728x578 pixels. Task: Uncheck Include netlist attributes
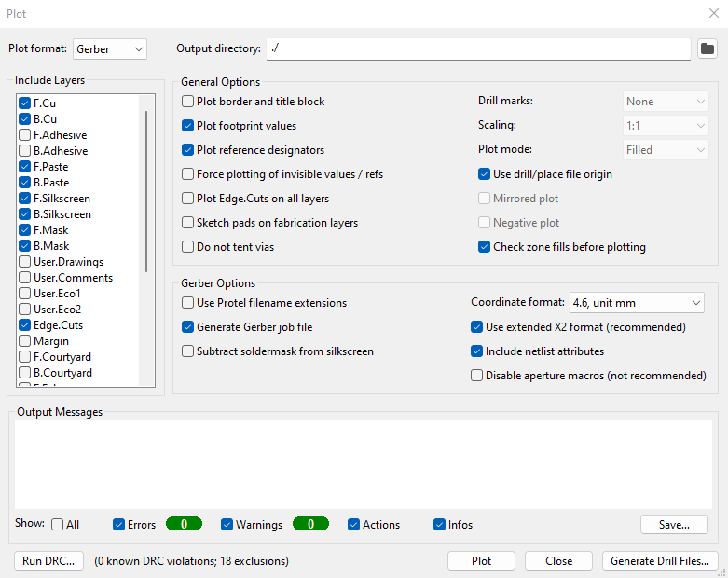[477, 351]
